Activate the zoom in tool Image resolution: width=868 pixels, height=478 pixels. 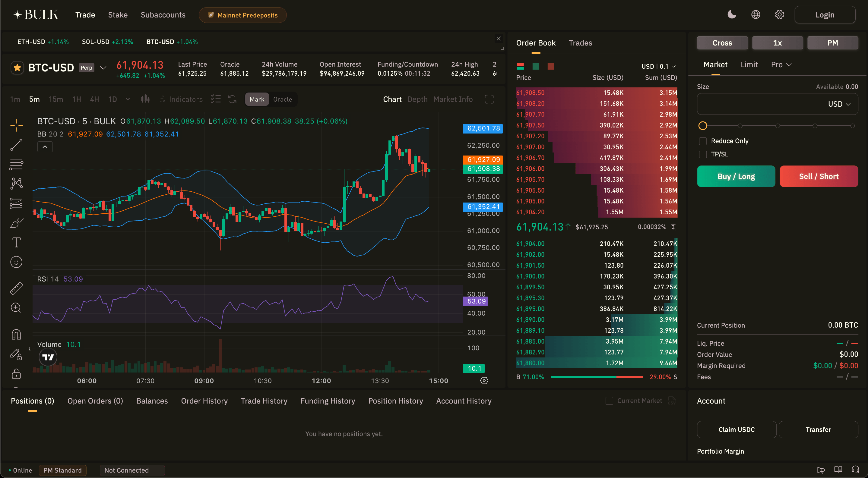[16, 308]
